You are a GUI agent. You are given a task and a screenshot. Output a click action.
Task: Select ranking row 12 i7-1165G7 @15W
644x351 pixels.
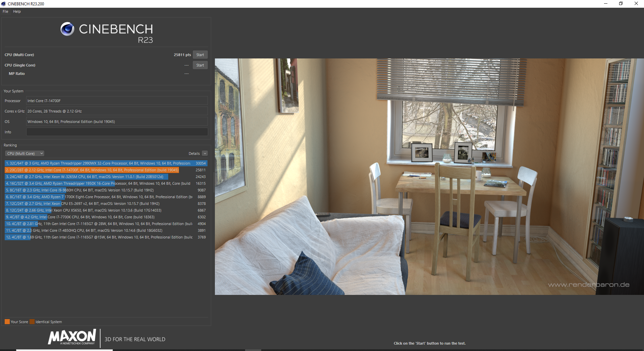(106, 237)
